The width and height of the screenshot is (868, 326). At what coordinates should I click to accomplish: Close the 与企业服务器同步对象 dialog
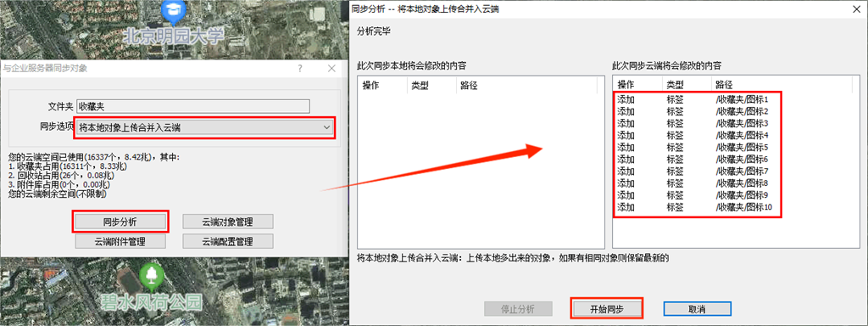click(331, 69)
